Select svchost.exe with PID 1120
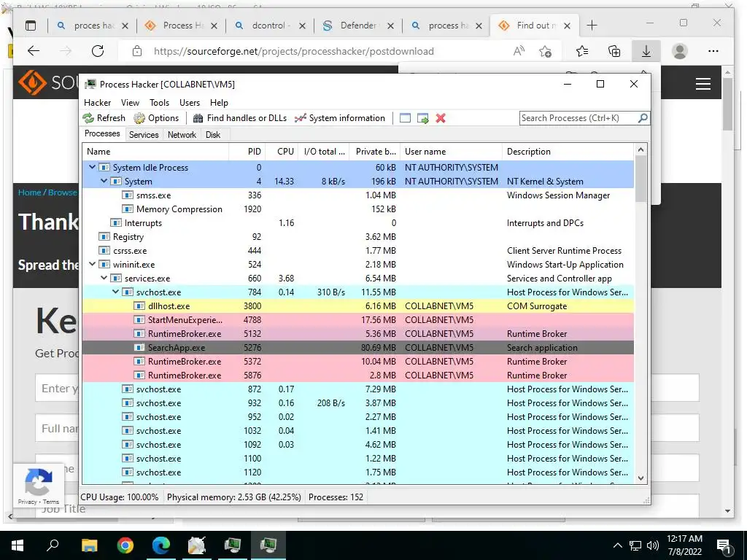Image resolution: width=747 pixels, height=560 pixels. (357, 472)
